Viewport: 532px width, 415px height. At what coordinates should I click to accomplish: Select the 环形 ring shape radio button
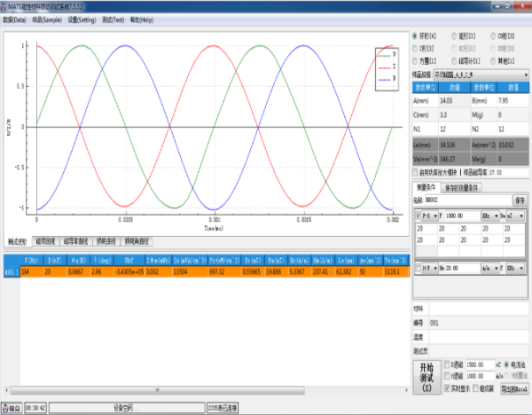(417, 38)
